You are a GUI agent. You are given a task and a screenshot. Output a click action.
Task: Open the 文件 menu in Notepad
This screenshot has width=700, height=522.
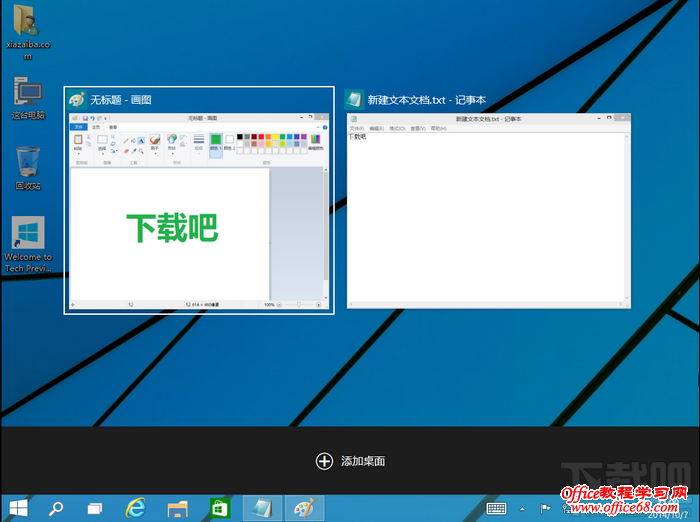pyautogui.click(x=356, y=129)
